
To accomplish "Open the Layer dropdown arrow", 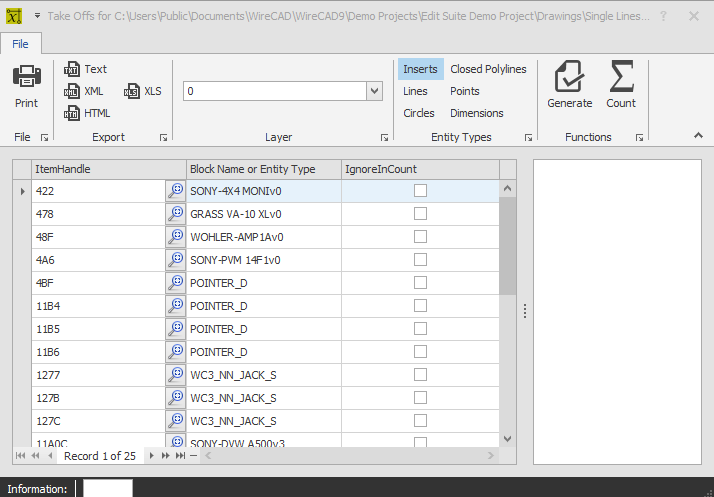I will click(374, 91).
